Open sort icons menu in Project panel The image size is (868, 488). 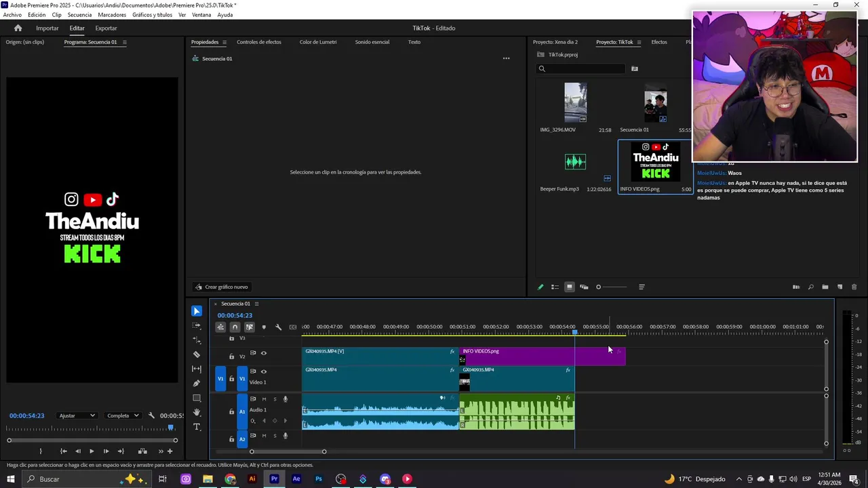click(642, 287)
